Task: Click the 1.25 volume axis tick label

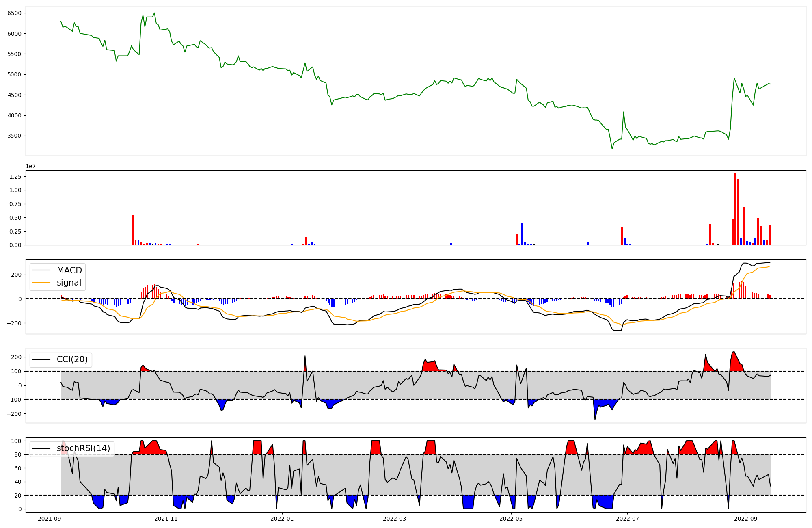Action: pyautogui.click(x=15, y=176)
